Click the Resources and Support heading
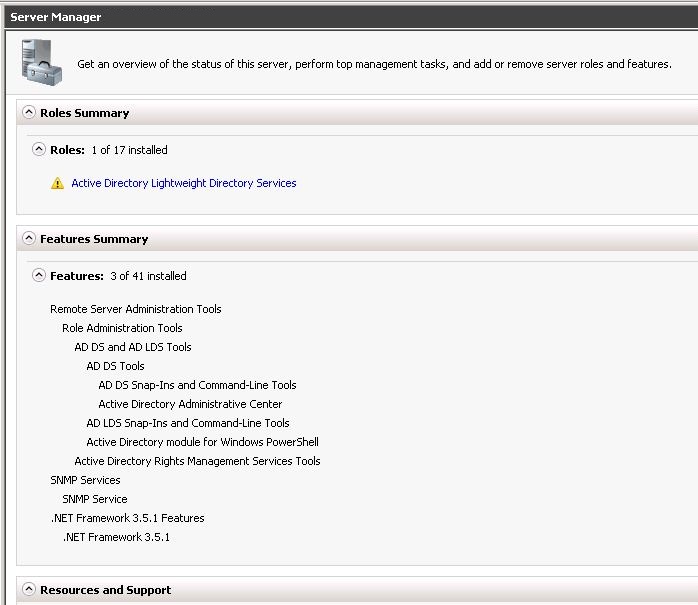Screen dimensions: 698x605 point(106,590)
